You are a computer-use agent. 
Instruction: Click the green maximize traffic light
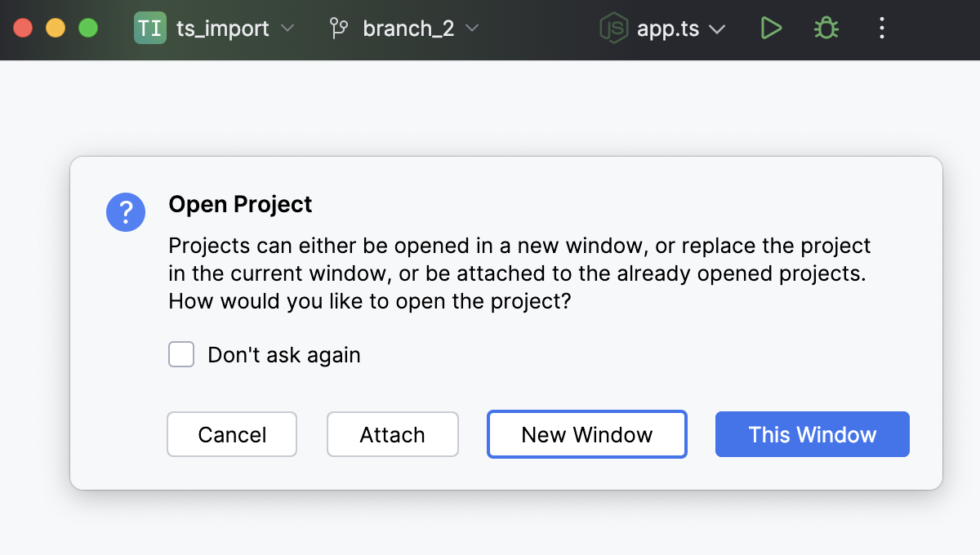pos(88,27)
